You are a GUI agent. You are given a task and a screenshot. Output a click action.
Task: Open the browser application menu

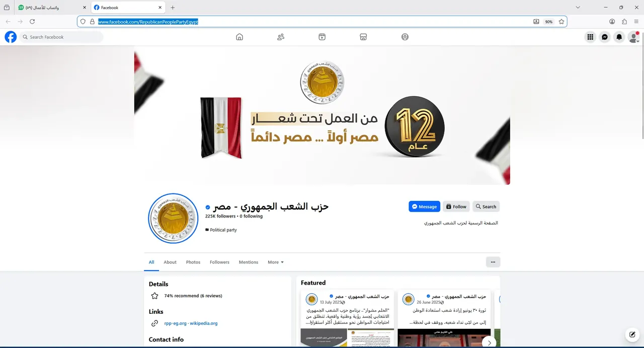(x=636, y=22)
